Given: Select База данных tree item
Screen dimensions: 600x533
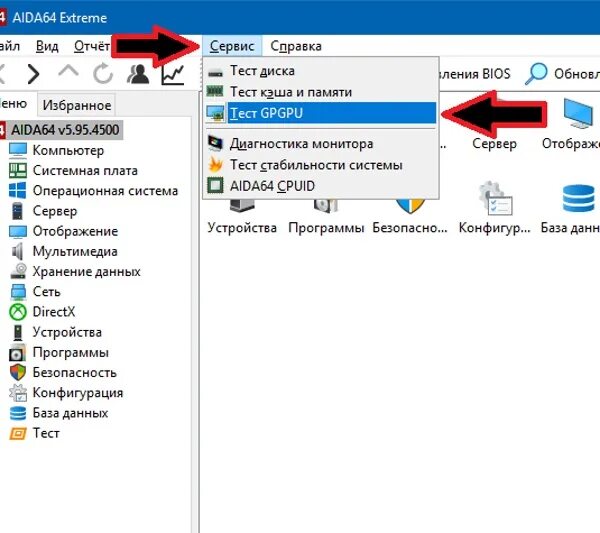Looking at the screenshot, I should pos(70,413).
